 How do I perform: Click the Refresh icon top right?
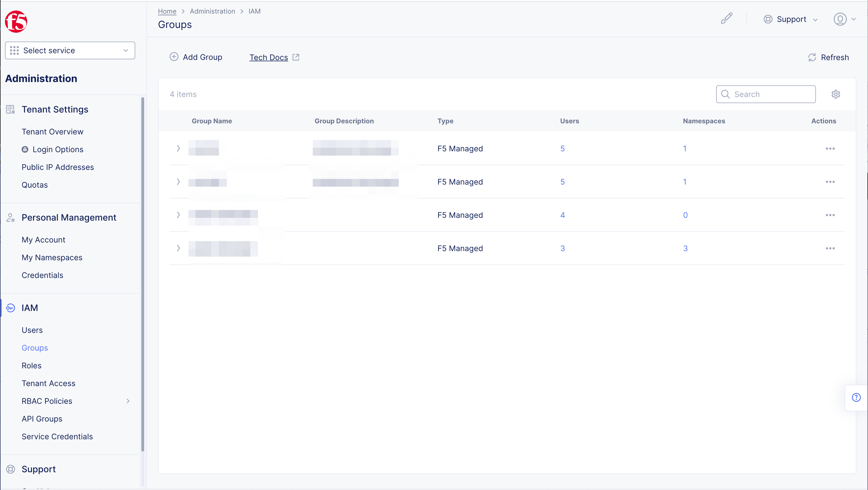point(812,57)
